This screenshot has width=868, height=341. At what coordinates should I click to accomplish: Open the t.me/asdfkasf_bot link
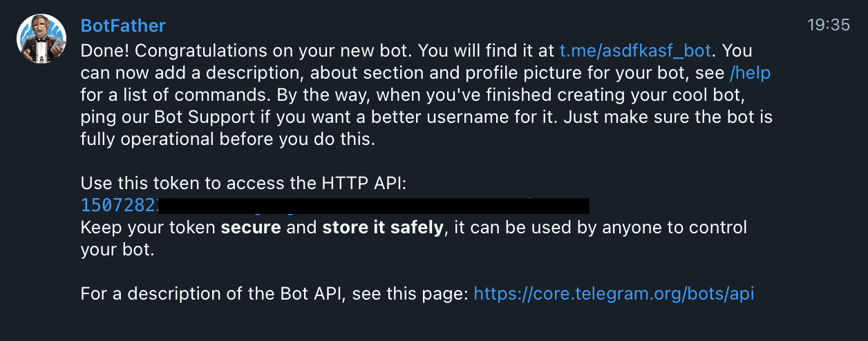click(635, 50)
